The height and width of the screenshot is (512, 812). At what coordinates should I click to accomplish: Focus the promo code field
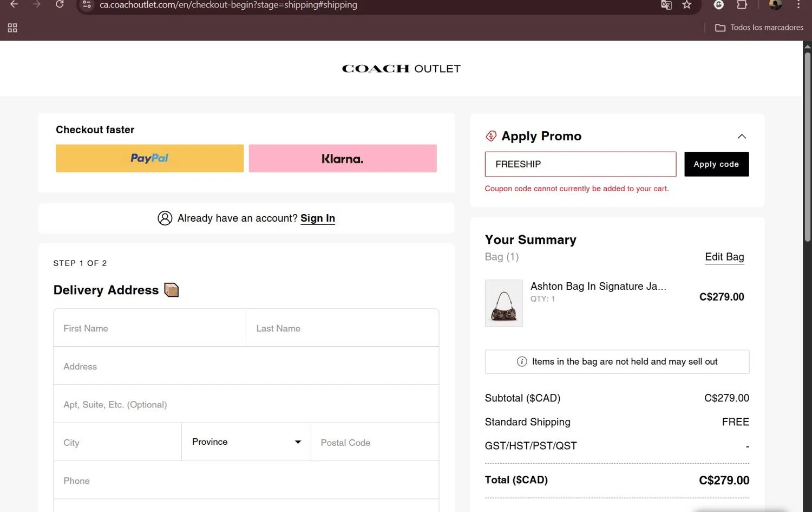(580, 164)
